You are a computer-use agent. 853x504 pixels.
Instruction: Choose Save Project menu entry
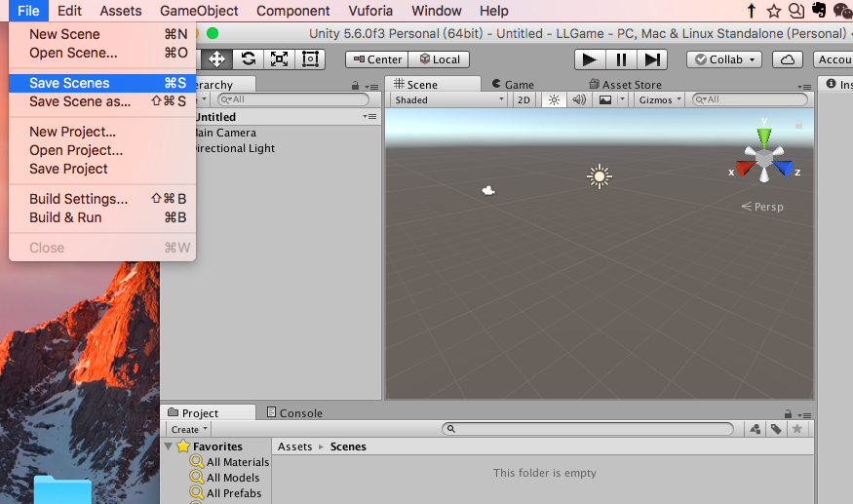point(102,169)
